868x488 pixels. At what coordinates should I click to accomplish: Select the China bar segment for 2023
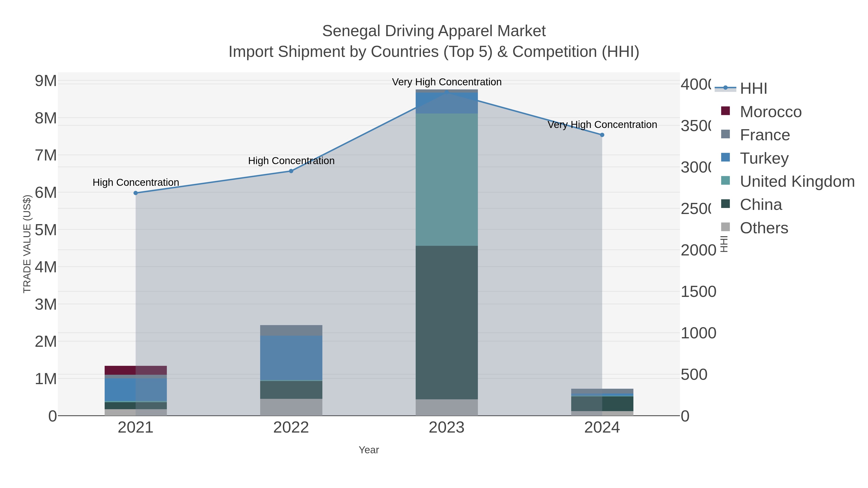click(x=447, y=323)
